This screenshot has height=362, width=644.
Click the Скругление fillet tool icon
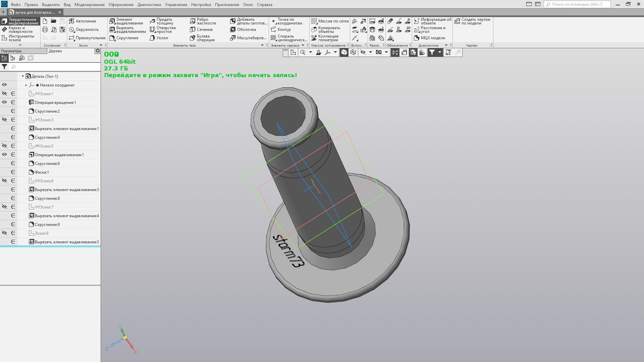[112, 38]
